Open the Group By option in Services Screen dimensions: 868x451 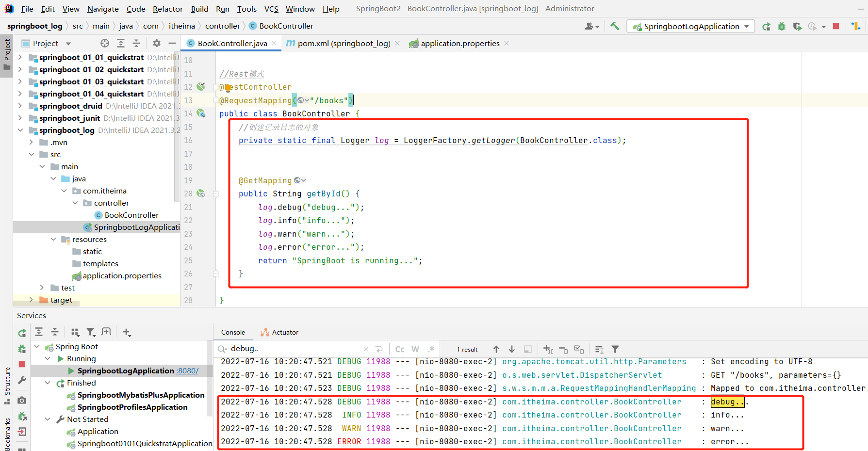pos(75,332)
